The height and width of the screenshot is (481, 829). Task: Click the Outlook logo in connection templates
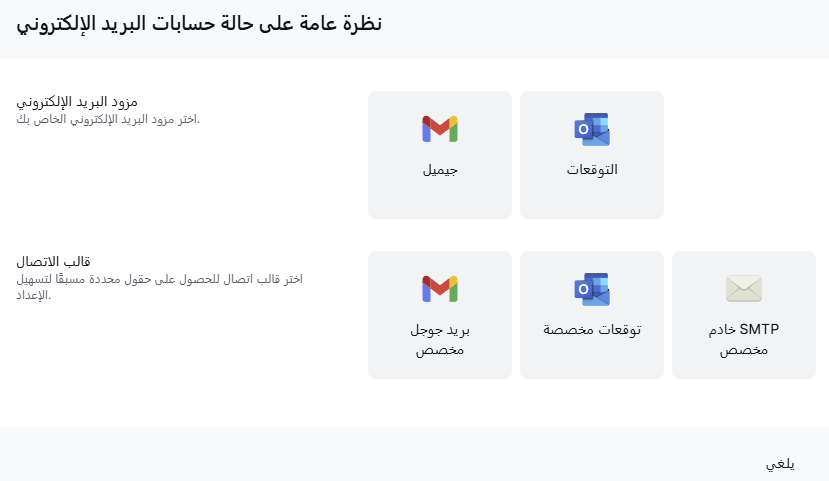(x=592, y=288)
